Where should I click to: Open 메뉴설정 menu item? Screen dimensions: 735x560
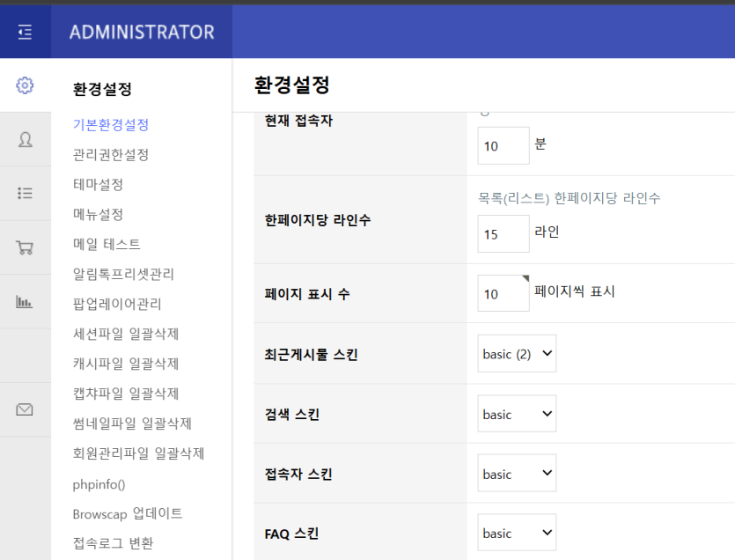[x=98, y=214]
